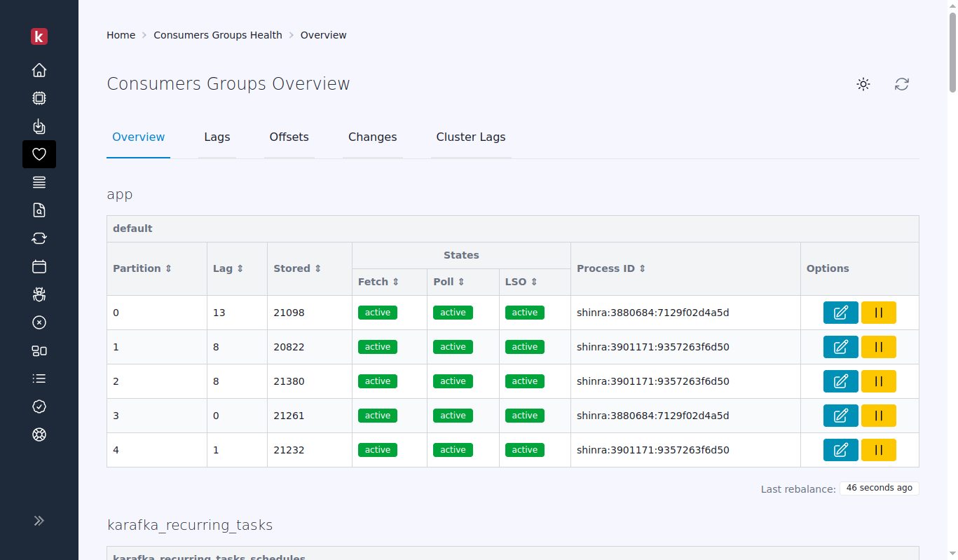Screen dimensions: 958x560
Task: Switch to the Offsets tab
Action: pos(289,137)
